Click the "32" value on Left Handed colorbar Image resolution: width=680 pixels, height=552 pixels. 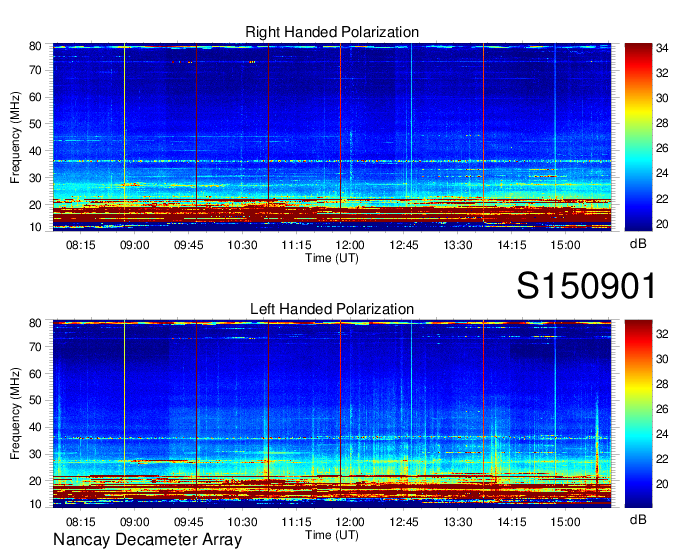[x=662, y=333]
